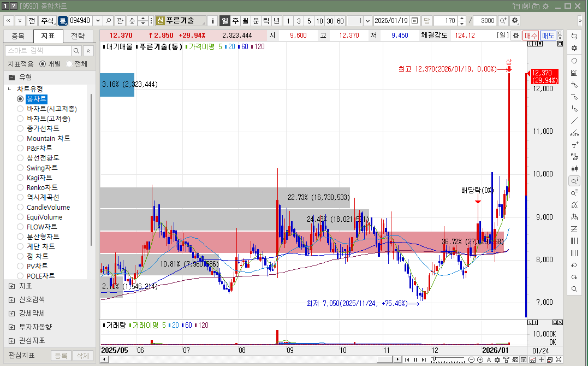This screenshot has width=588, height=366.
Task: Switch to the 종목 tab
Action: click(18, 36)
